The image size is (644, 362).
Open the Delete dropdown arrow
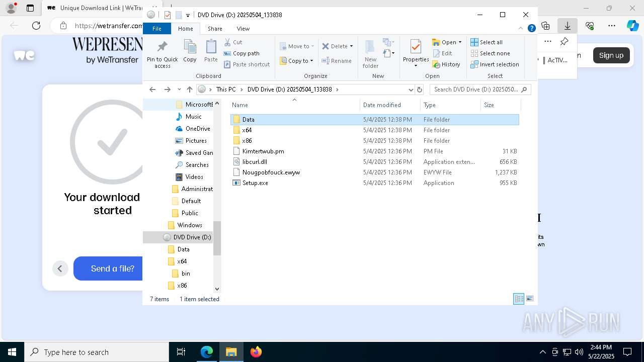click(x=351, y=46)
